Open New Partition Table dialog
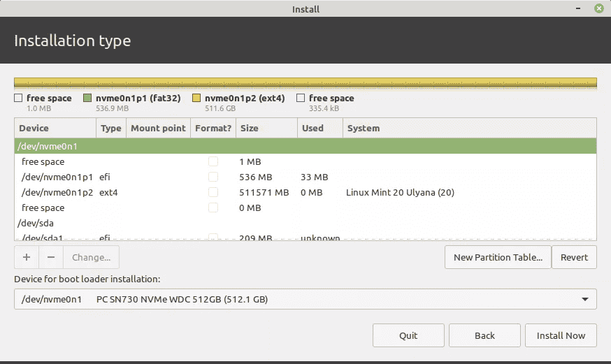The height and width of the screenshot is (364, 611). coord(498,257)
